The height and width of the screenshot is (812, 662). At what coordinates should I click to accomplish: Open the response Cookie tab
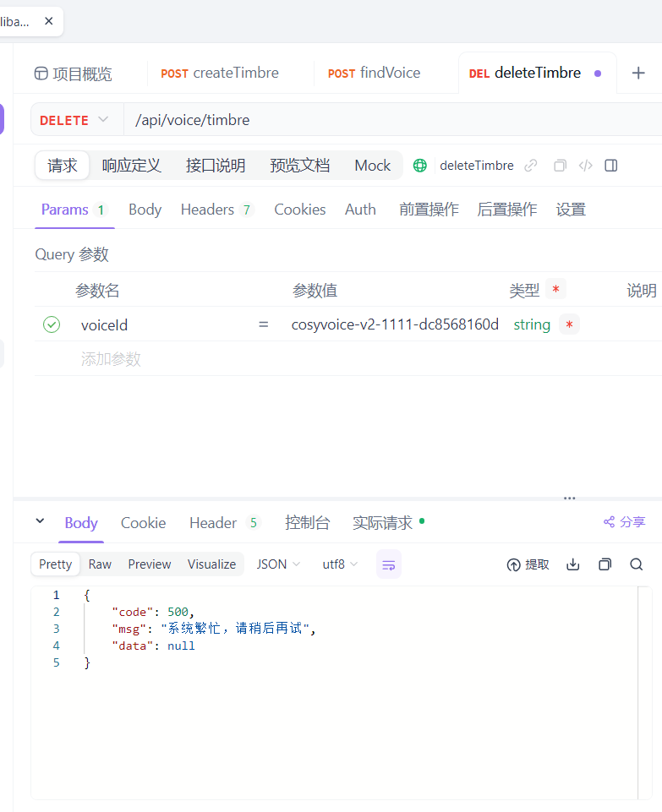point(143,522)
